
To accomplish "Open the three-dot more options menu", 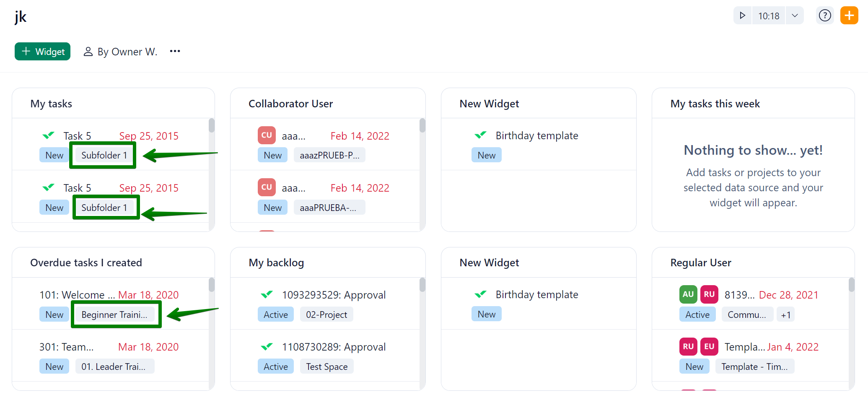I will [175, 51].
